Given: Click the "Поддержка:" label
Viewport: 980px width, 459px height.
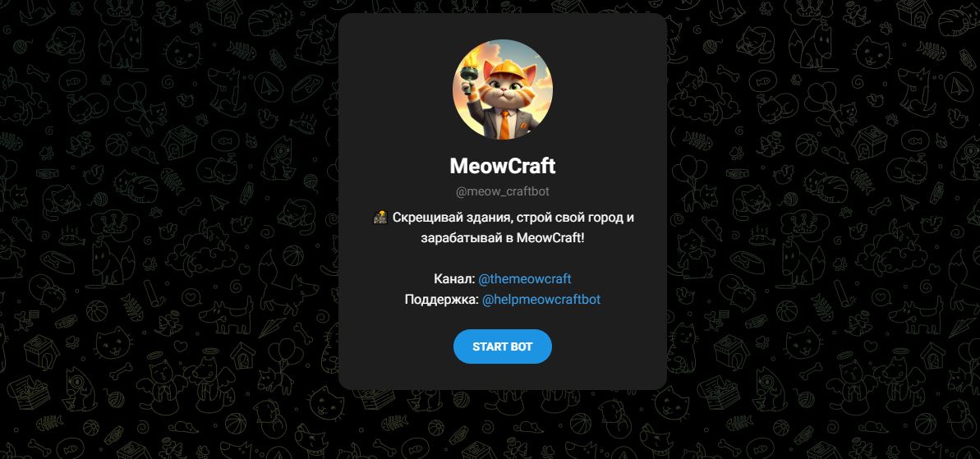Looking at the screenshot, I should 442,300.
